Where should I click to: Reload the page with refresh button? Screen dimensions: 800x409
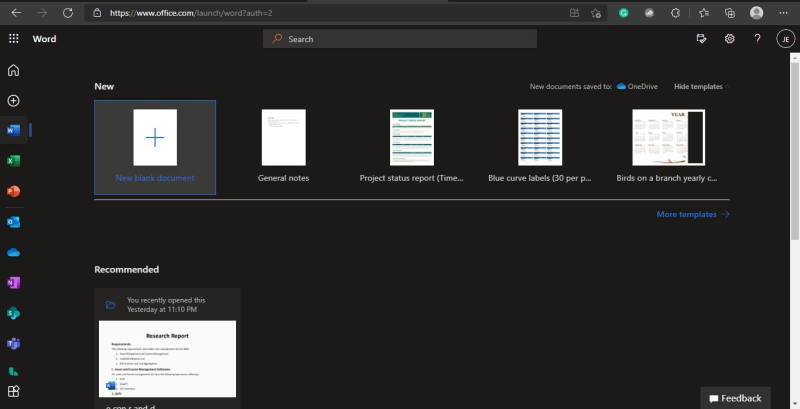tap(67, 13)
